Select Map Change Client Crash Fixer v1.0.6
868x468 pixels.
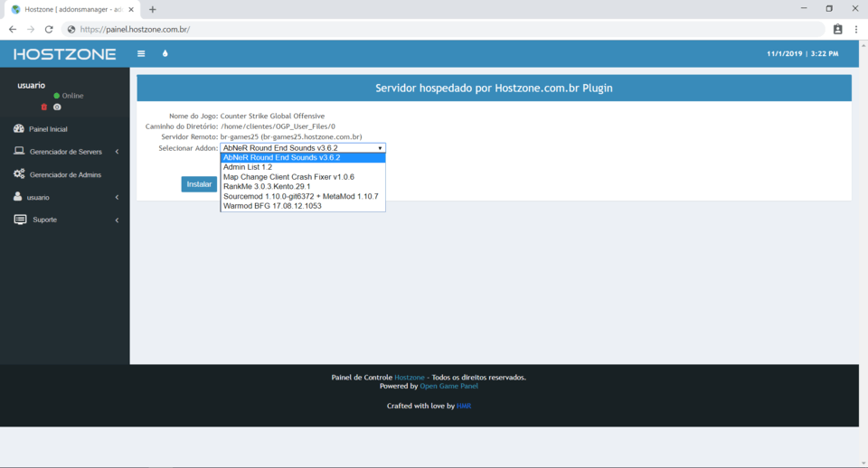pos(303,177)
